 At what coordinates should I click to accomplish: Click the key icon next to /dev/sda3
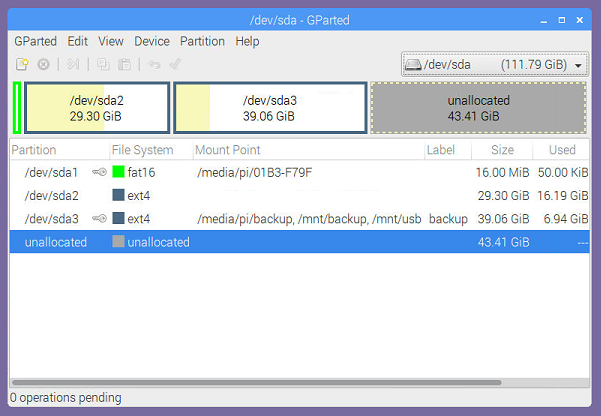99,219
